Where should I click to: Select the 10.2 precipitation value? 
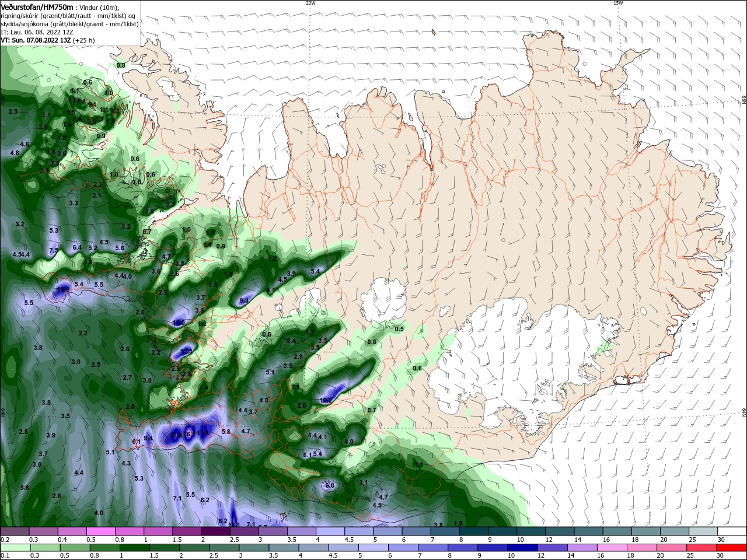(x=326, y=400)
